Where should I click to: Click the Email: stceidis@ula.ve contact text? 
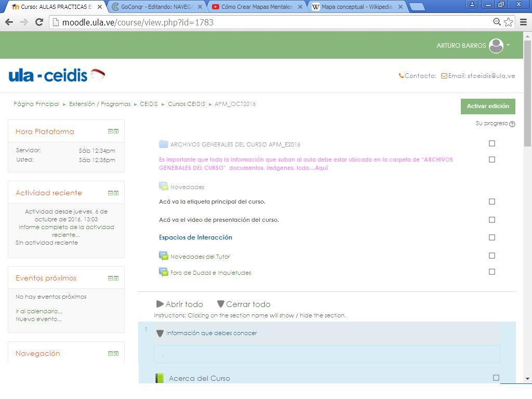(482, 76)
